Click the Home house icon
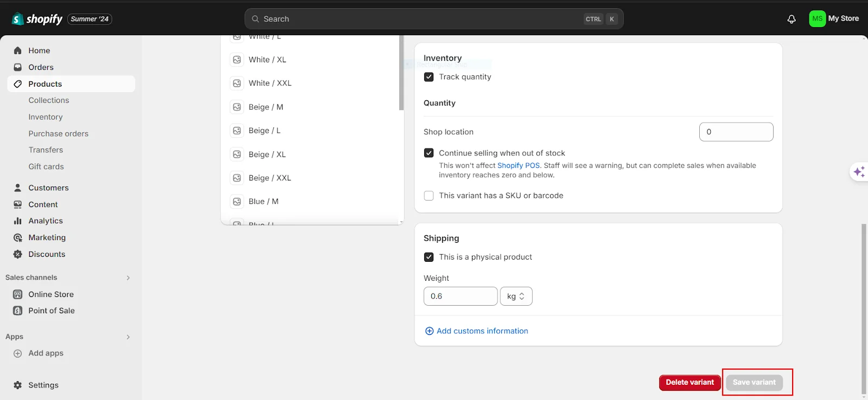 [18, 50]
